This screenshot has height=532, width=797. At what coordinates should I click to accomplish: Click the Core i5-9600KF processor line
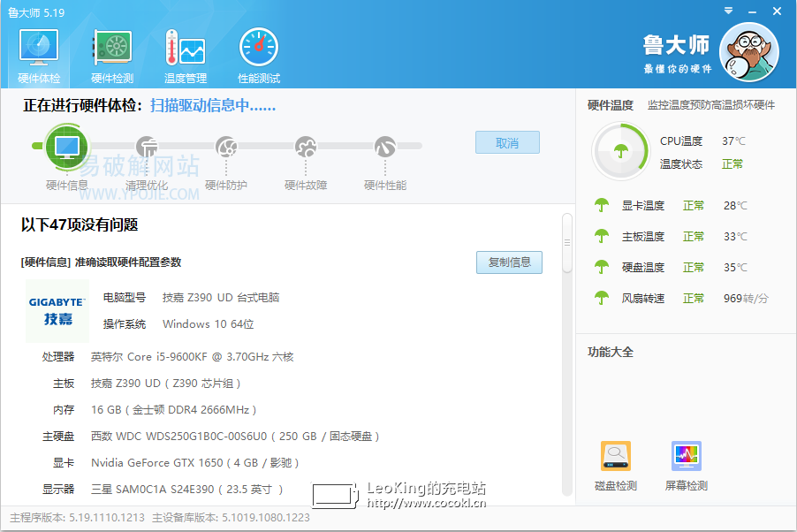click(192, 356)
